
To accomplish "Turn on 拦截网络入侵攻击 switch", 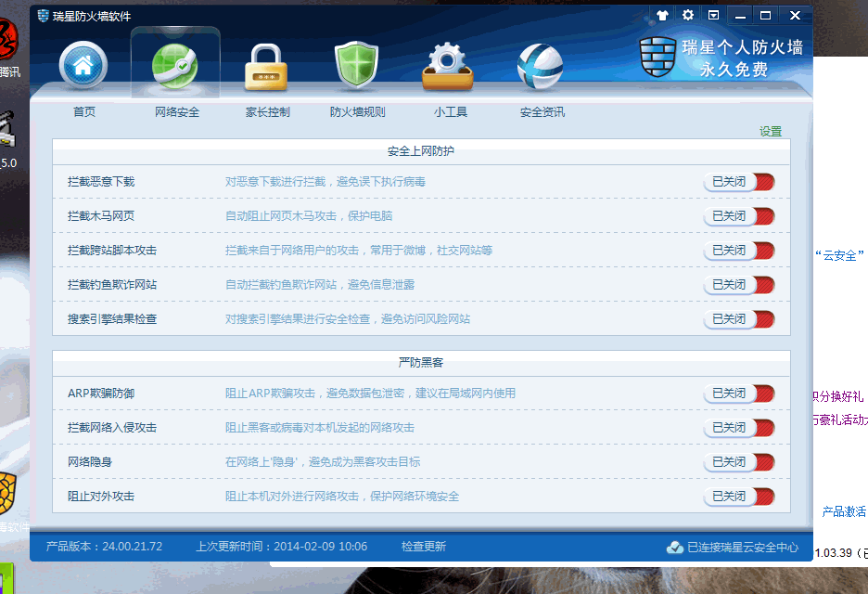I will point(739,428).
